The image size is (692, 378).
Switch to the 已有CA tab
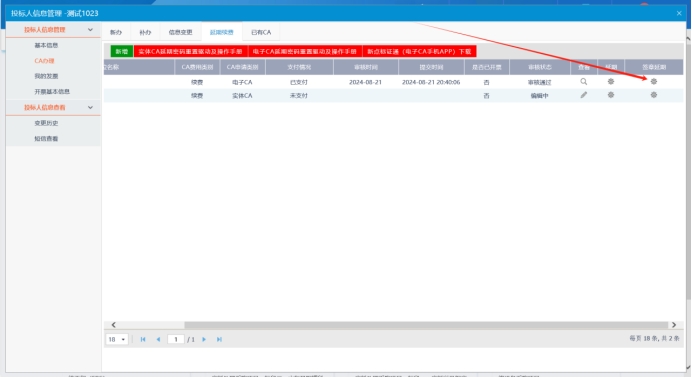261,32
